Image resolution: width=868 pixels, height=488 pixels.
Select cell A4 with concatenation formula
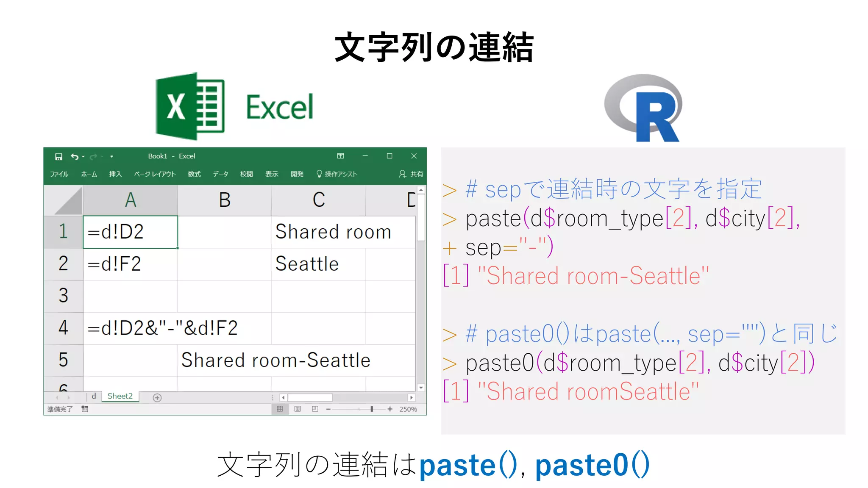(x=131, y=329)
